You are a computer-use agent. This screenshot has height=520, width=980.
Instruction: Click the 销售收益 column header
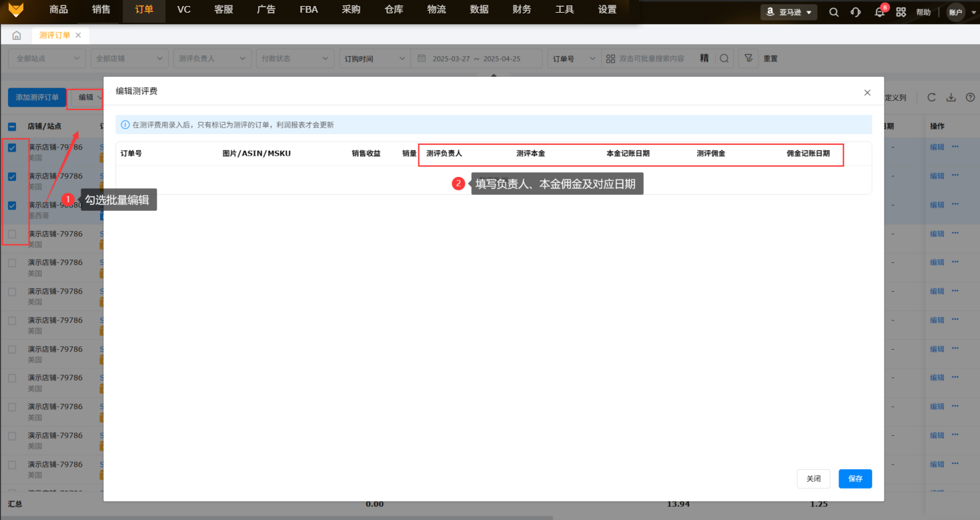[x=366, y=154]
